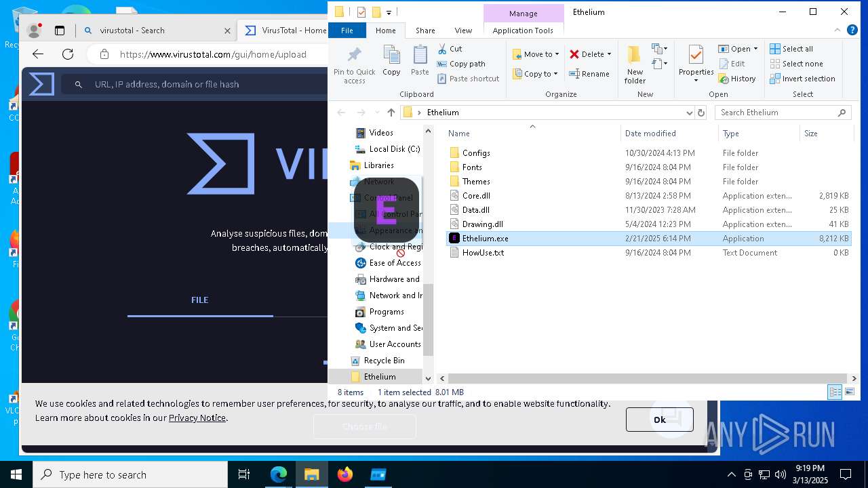This screenshot has height=488, width=868.
Task: Rename the selected file
Action: (x=589, y=74)
